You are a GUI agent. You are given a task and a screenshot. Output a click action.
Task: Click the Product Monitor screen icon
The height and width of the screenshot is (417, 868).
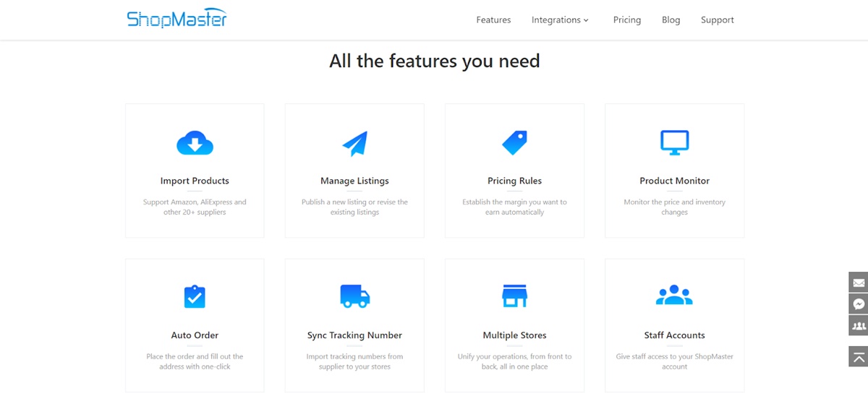(674, 142)
